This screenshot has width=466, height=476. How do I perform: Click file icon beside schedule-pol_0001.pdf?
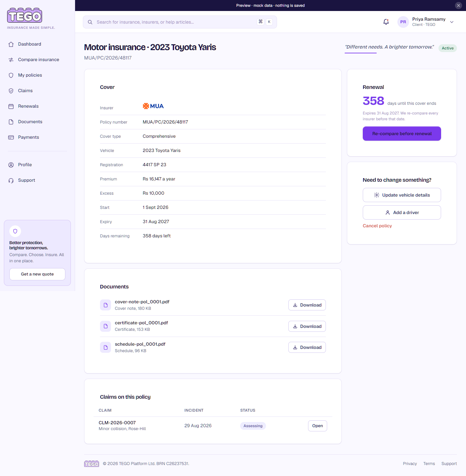(x=105, y=347)
